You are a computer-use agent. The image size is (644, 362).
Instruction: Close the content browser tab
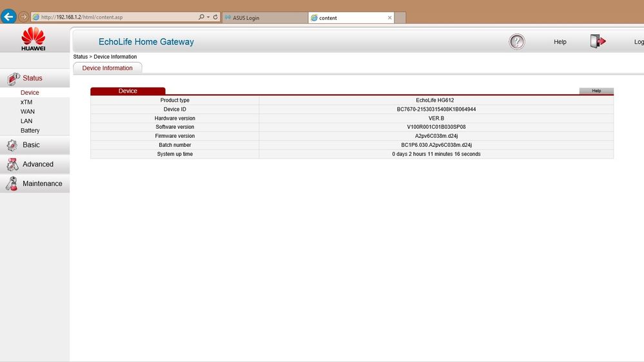pyautogui.click(x=390, y=17)
